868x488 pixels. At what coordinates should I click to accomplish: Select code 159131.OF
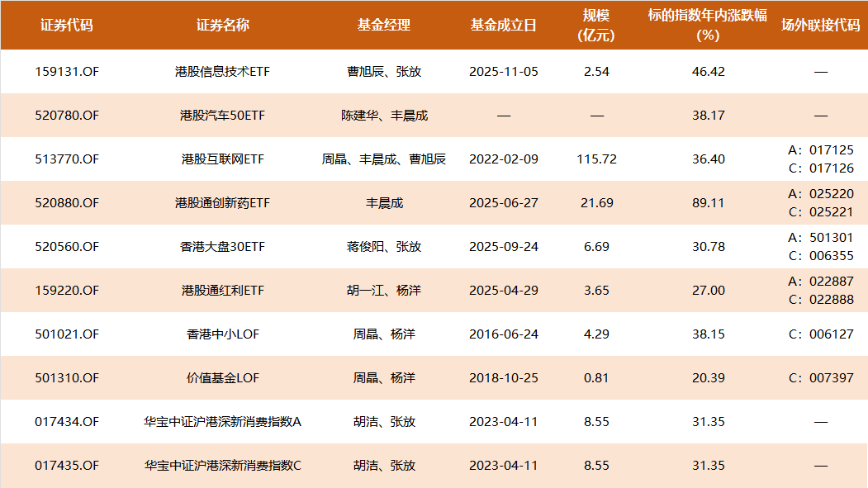67,72
